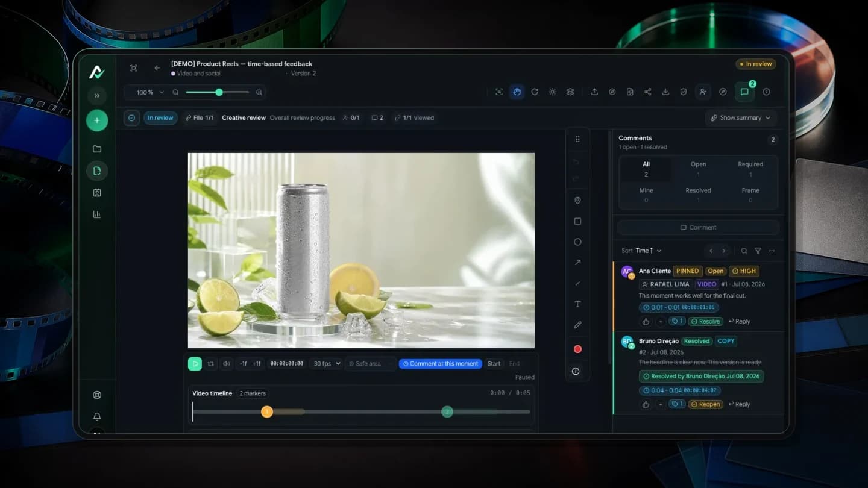Screen dimensions: 868x488
Task: Reply to Ana Cliente's comment
Action: click(739, 321)
